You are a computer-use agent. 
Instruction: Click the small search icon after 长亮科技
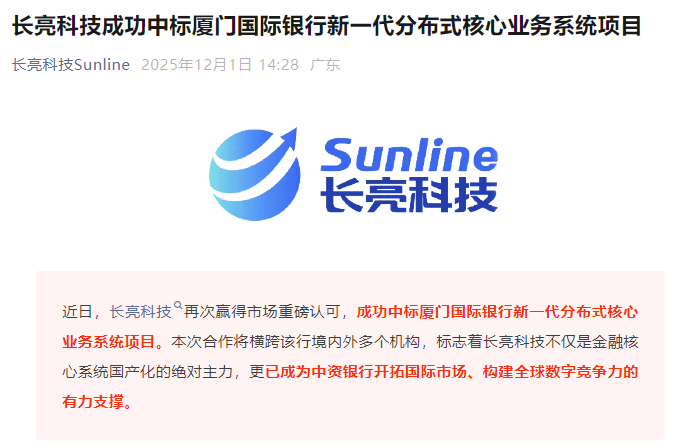point(178,306)
